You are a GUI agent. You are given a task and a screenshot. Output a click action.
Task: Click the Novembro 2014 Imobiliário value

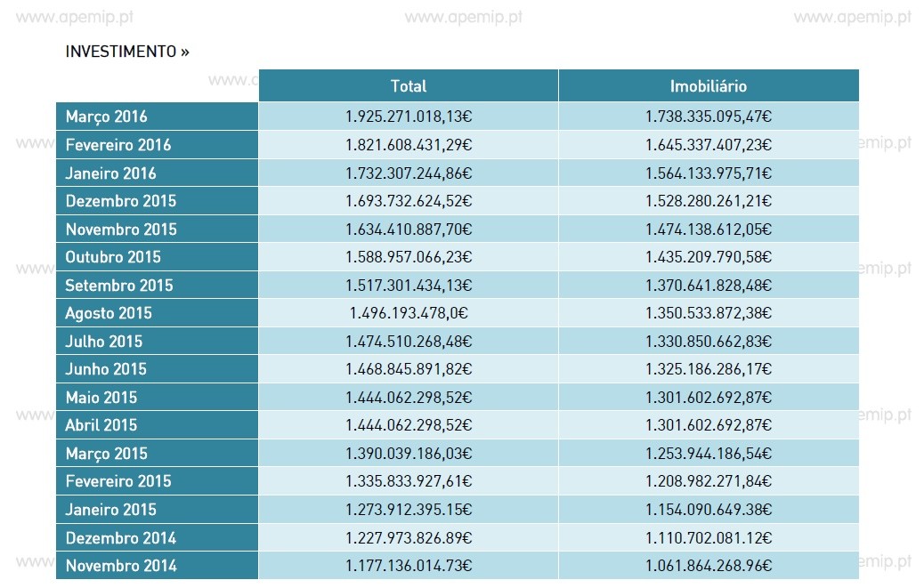click(x=709, y=566)
